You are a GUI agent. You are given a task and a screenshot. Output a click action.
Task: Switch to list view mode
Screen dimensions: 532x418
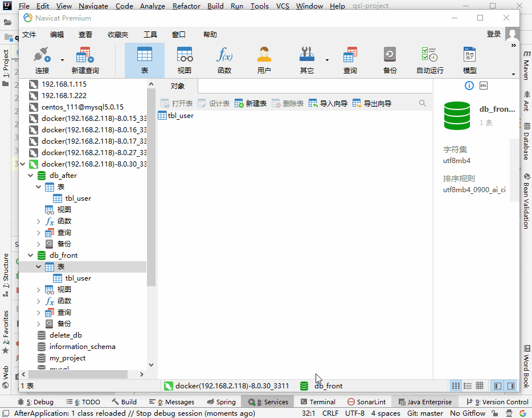point(468,385)
